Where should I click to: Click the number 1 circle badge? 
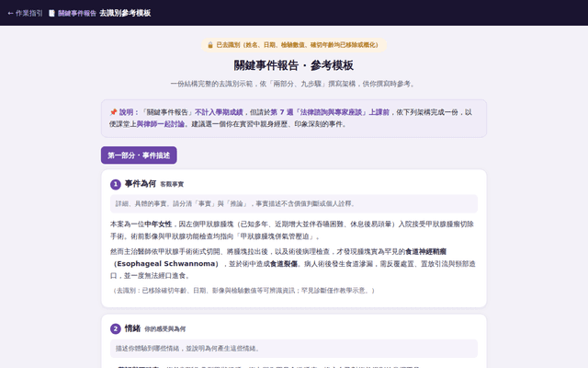[x=116, y=184]
